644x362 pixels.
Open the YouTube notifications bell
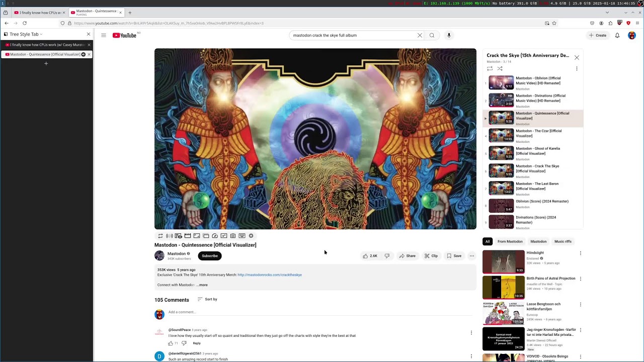tap(617, 35)
